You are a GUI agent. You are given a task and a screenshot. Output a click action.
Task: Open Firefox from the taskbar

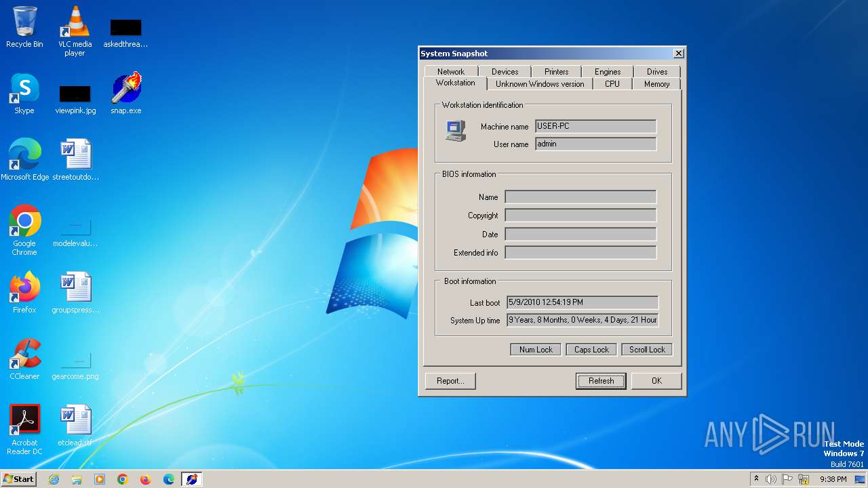[146, 479]
